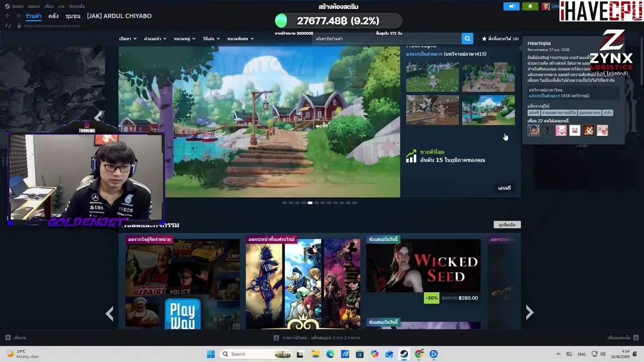Open the weather widget showing 24°C
The width and height of the screenshot is (644, 362).
(x=22, y=354)
